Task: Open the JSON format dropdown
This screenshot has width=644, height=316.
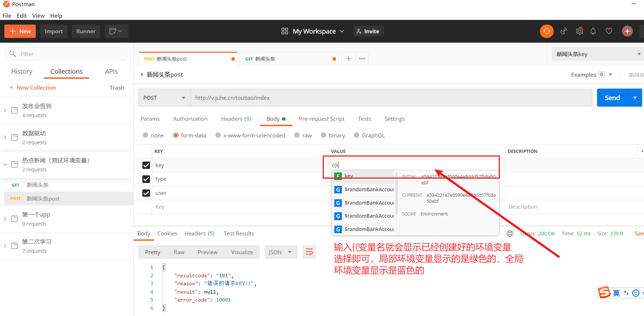Action: tap(281, 252)
